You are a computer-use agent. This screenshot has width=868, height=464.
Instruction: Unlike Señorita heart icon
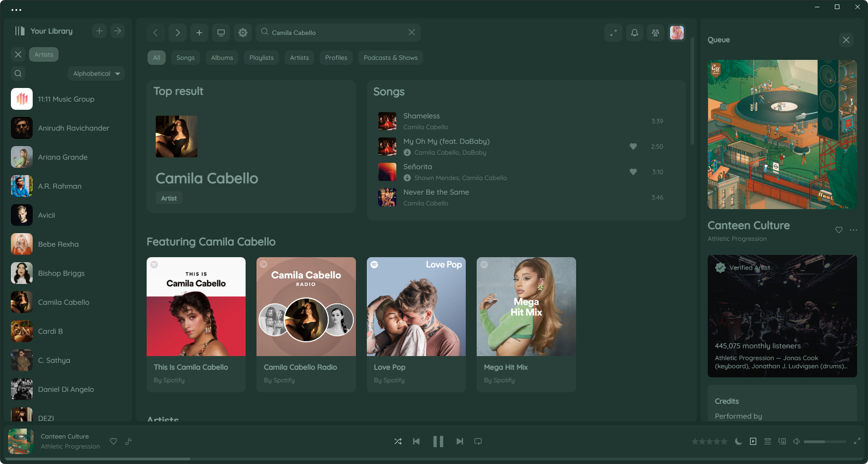click(633, 172)
